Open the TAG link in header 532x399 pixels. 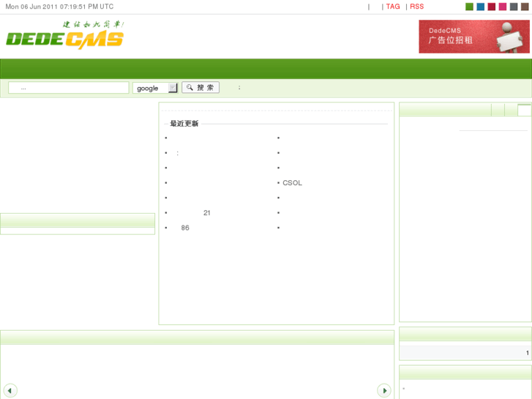(x=393, y=7)
